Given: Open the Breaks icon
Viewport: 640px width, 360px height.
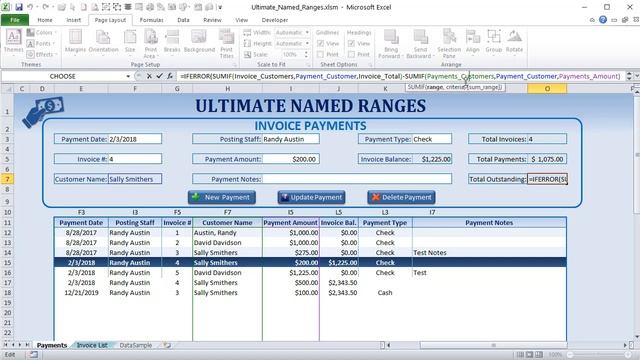Looking at the screenshot, I should [172, 37].
